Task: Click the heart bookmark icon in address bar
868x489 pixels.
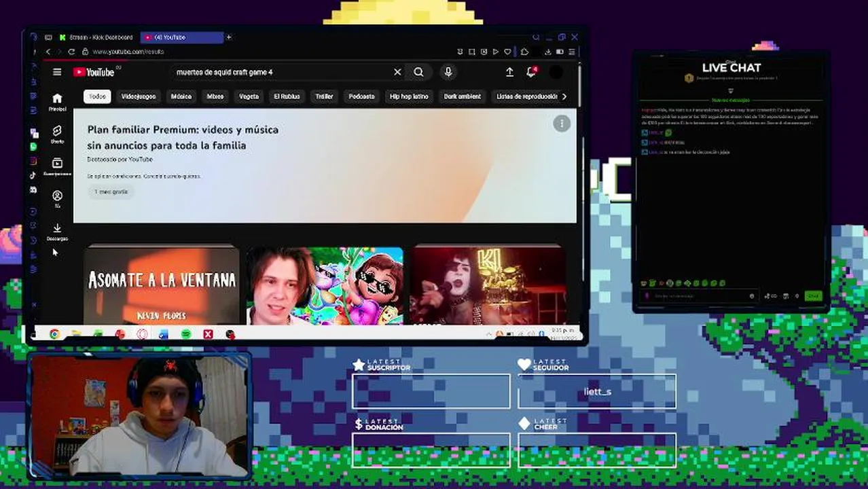Action: tap(507, 52)
